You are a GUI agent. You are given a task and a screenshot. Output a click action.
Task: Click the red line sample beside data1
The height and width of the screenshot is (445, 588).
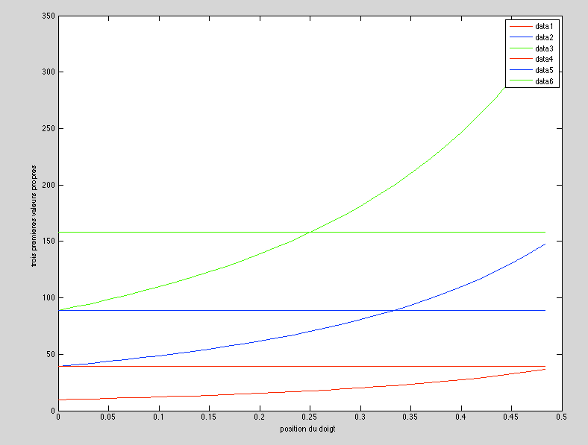click(521, 26)
